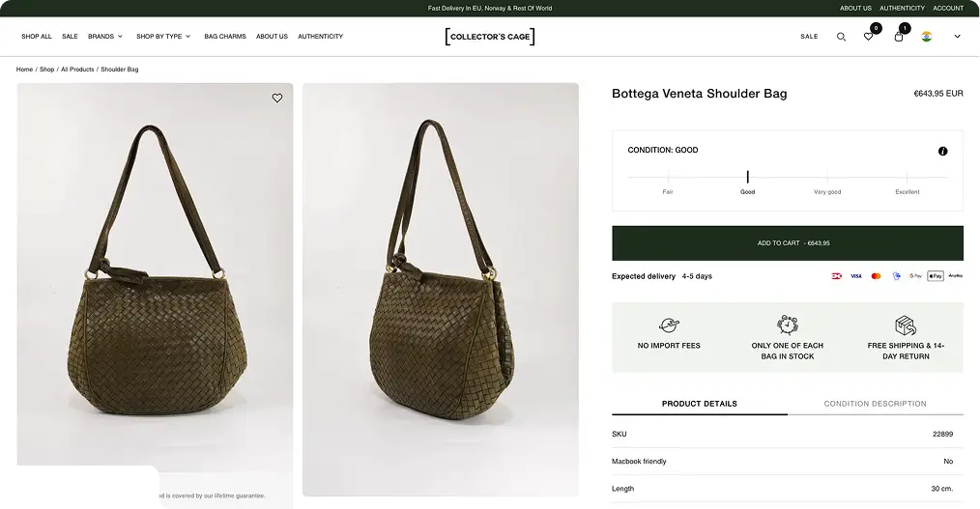This screenshot has height=509, width=980.
Task: Select the Product Details tab
Action: coord(699,404)
